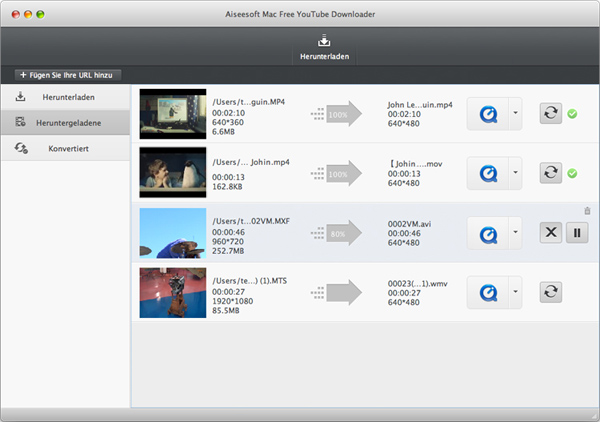This screenshot has width=600, height=422.
Task: Select source file '/Users/... Johin.mp4'
Action: pos(251,162)
